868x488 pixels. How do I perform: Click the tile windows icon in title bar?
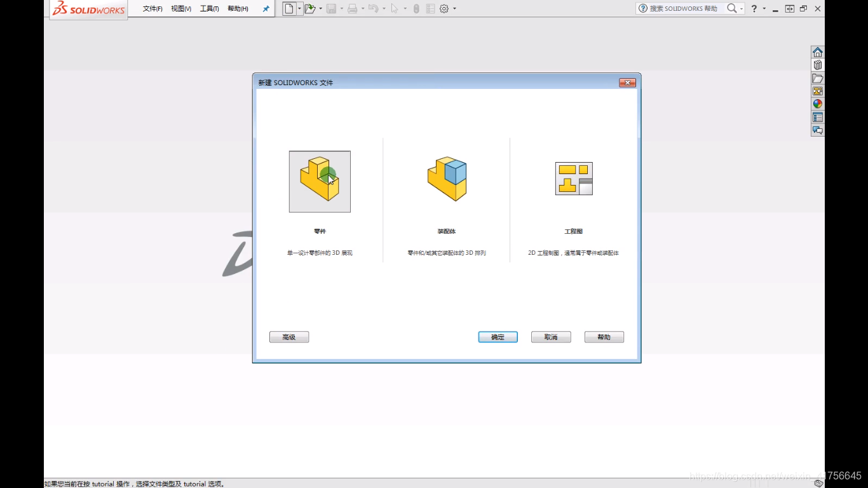(x=790, y=9)
